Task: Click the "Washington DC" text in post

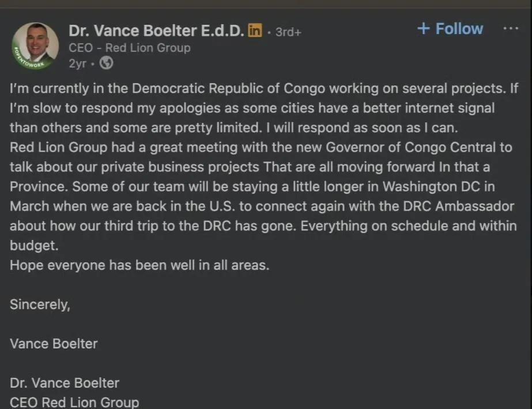Action: [431, 187]
